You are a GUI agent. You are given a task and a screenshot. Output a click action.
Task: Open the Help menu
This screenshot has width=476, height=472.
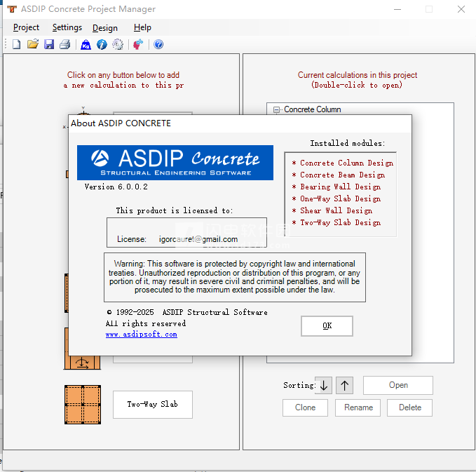(x=142, y=27)
